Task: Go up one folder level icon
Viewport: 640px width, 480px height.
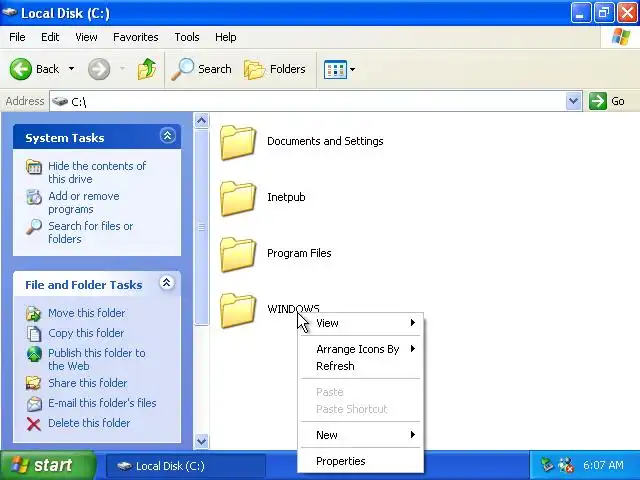Action: (x=147, y=69)
